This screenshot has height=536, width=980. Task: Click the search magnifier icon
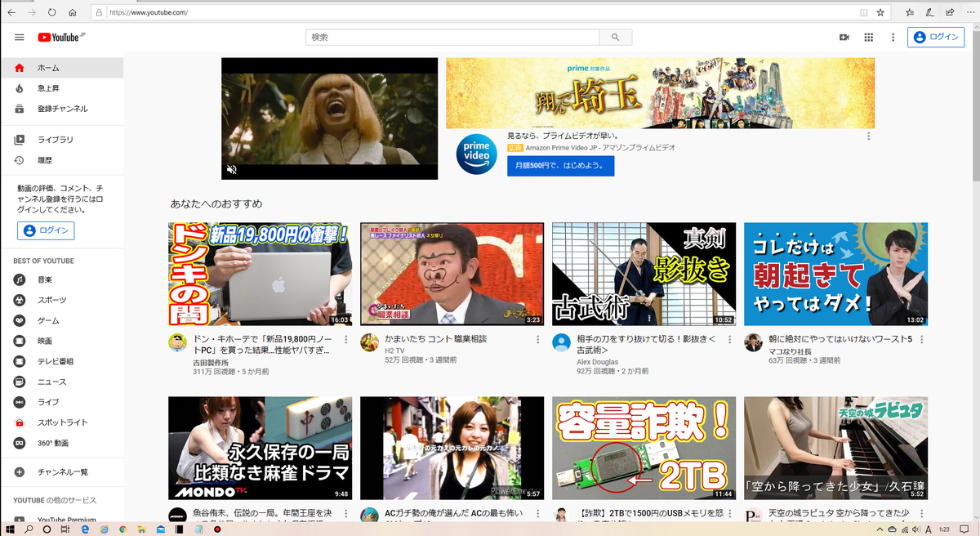tap(616, 37)
